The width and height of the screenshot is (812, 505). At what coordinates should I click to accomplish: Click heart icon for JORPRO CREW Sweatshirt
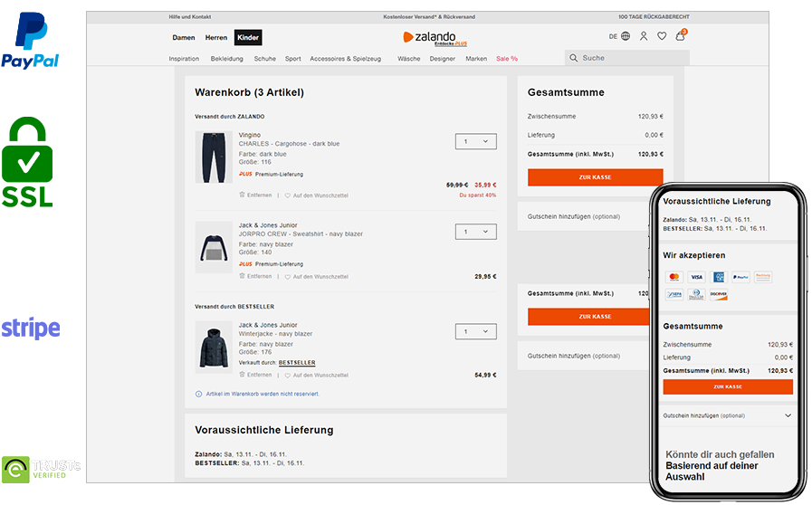coord(287,277)
